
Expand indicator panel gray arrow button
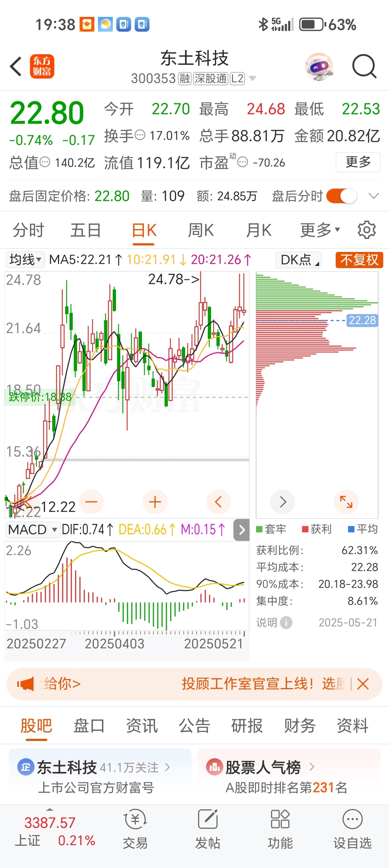click(x=242, y=530)
